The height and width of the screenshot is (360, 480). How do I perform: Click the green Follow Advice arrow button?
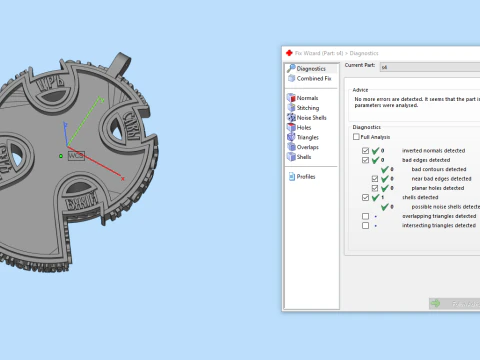click(455, 304)
